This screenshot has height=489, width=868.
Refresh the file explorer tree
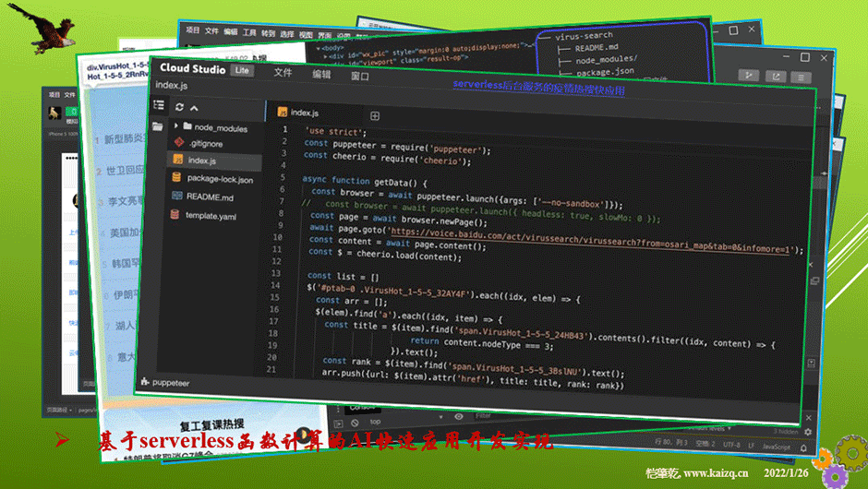179,107
